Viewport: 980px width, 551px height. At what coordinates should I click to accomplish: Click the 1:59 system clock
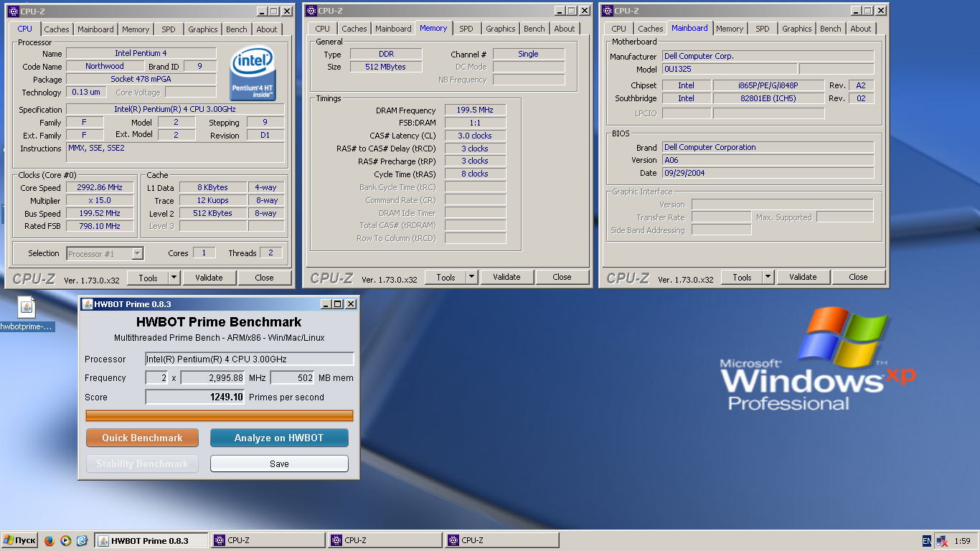pos(962,541)
